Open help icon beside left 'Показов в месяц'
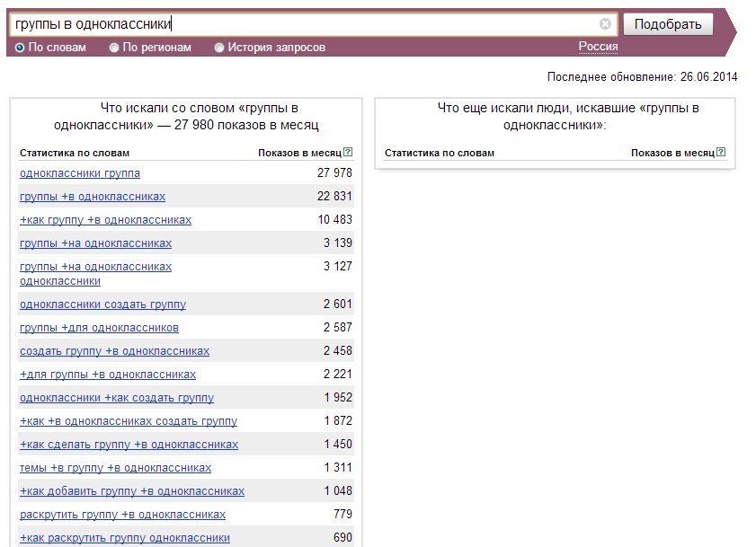This screenshot has width=756, height=547. click(x=348, y=153)
